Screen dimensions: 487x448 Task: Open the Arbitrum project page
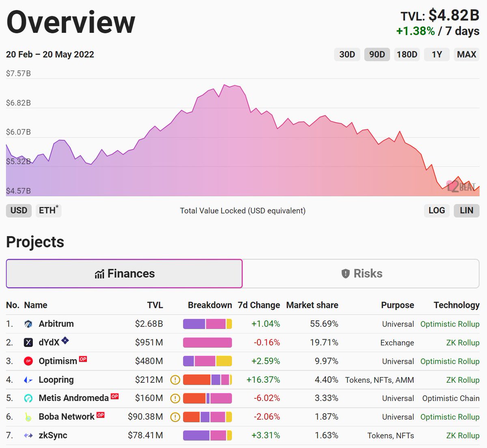(56, 324)
